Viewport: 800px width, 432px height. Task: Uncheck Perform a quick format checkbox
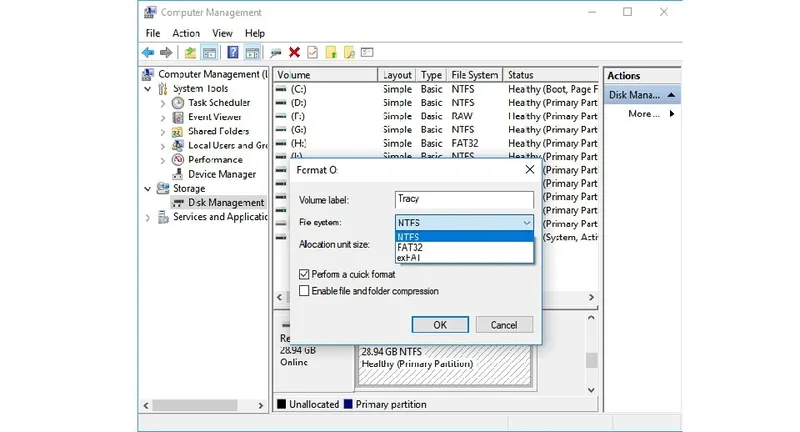click(x=304, y=274)
